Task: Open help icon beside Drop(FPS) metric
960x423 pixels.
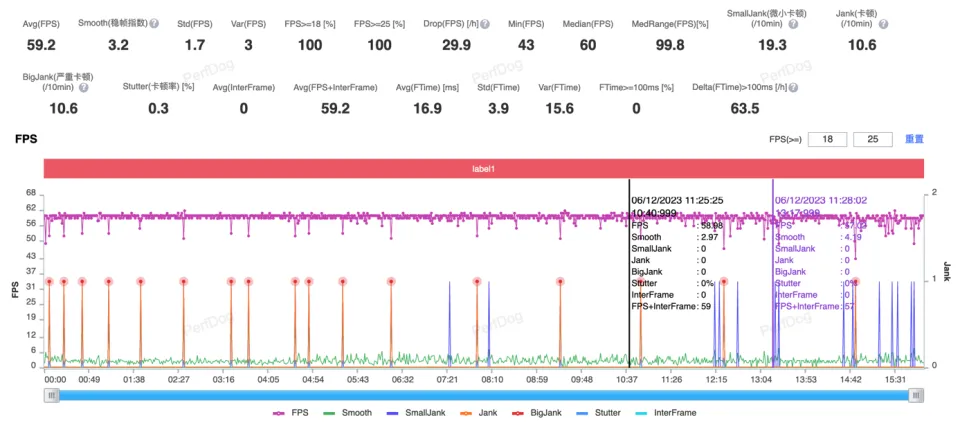Action: (x=484, y=22)
